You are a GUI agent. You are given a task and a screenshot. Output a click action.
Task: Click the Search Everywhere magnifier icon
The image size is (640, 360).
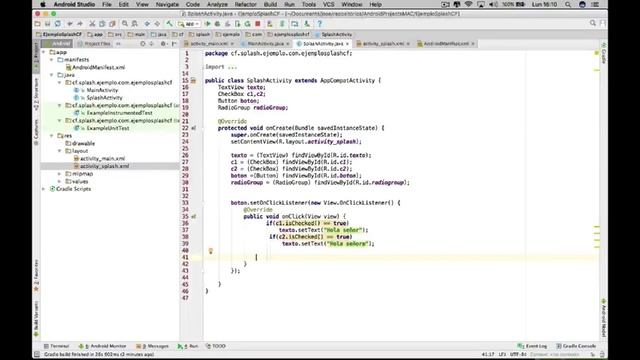coord(593,24)
